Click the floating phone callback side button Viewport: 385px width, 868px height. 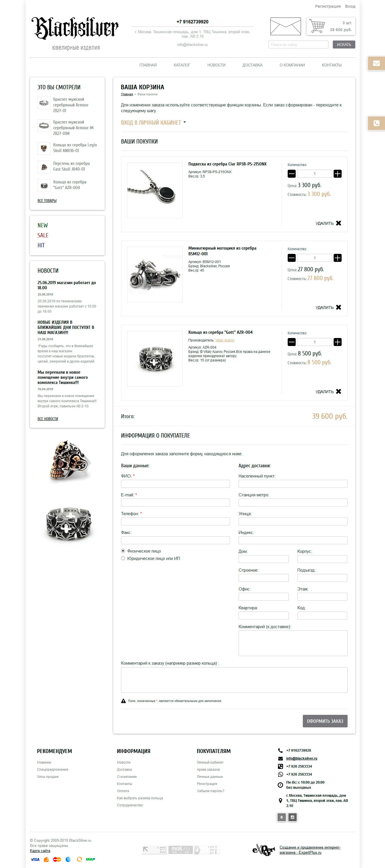[x=376, y=123]
